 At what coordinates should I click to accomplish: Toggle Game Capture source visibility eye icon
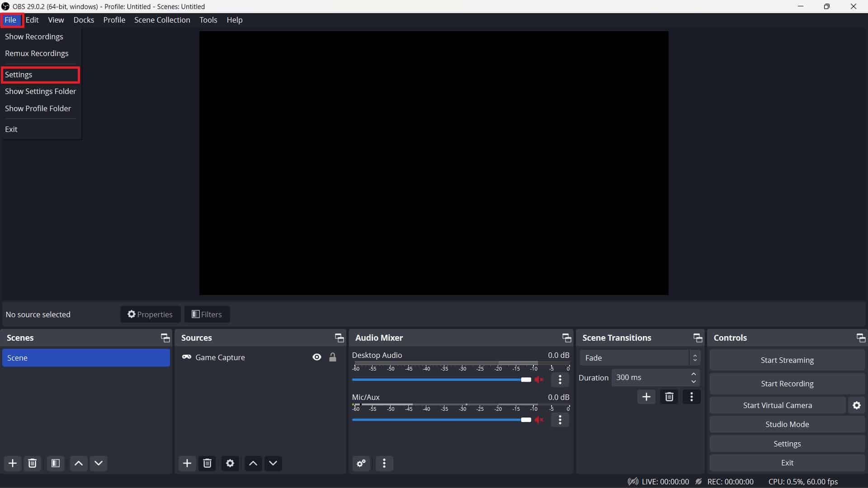pyautogui.click(x=316, y=357)
